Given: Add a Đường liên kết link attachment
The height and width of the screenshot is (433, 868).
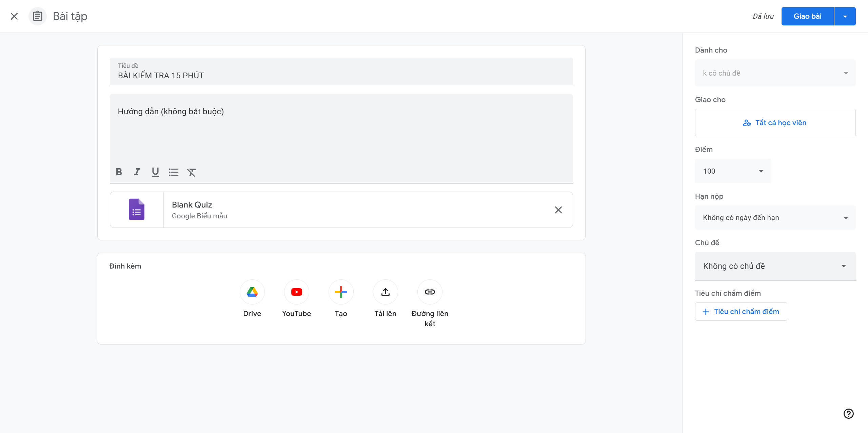Looking at the screenshot, I should click(430, 292).
